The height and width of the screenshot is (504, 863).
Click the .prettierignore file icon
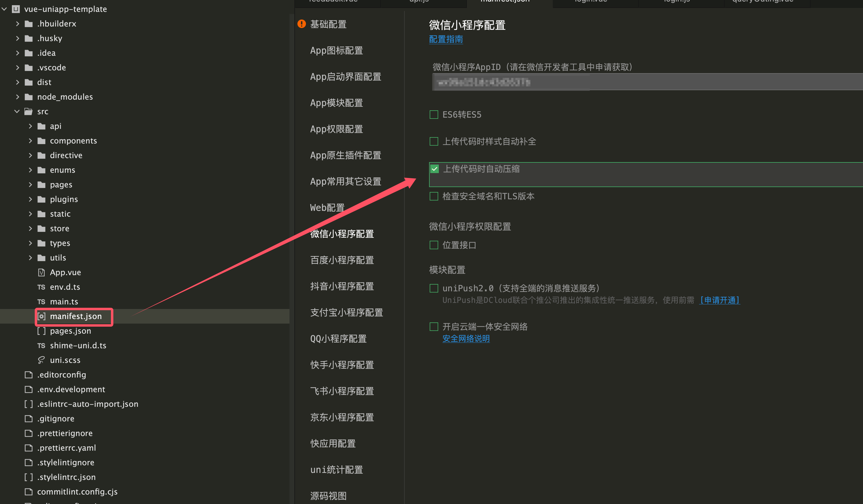(29, 434)
